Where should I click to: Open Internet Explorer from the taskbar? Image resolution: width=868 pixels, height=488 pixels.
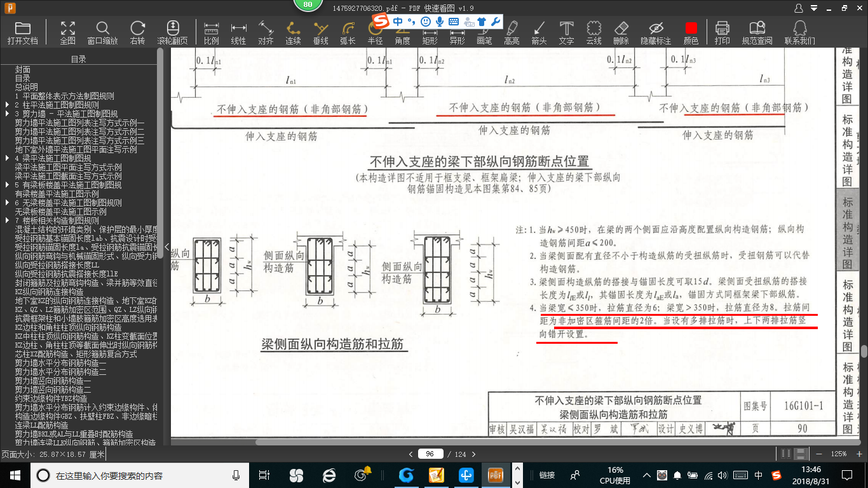pyautogui.click(x=329, y=475)
